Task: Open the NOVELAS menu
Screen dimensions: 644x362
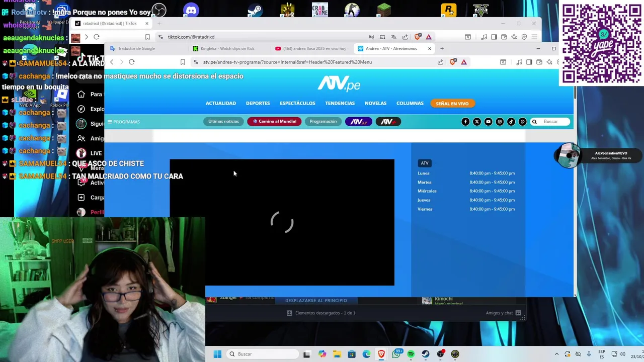Action: click(376, 103)
